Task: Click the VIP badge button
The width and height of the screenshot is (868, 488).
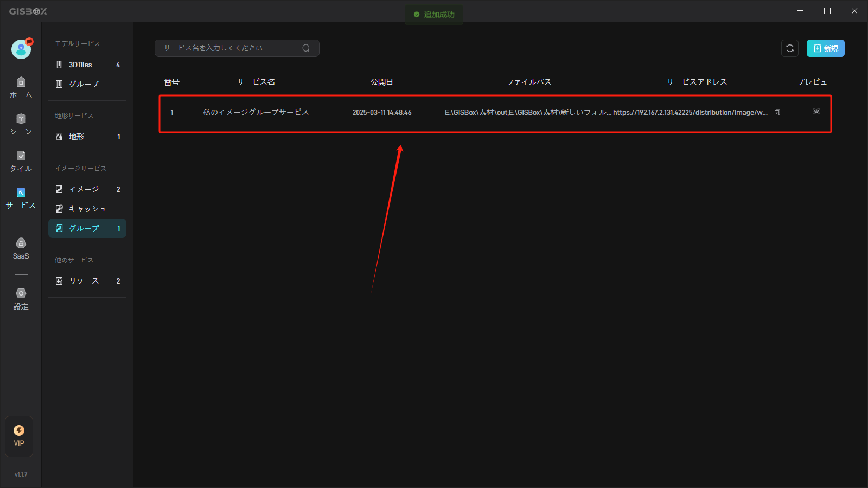Action: pos(19,436)
